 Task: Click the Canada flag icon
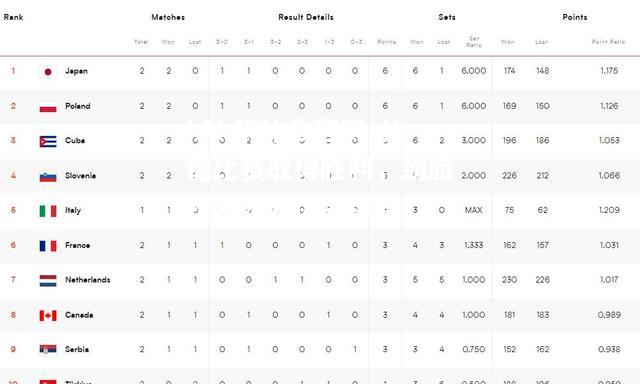pos(48,315)
